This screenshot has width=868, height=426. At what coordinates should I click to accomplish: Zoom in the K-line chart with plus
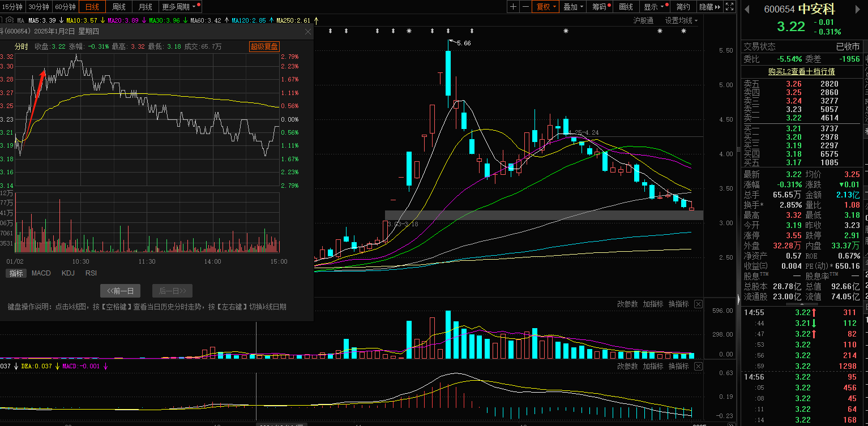[513, 7]
